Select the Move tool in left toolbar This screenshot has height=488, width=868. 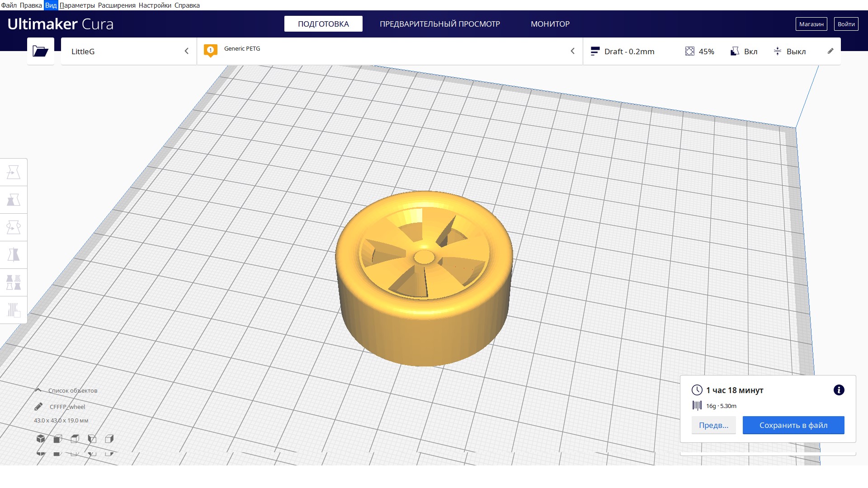pyautogui.click(x=14, y=172)
